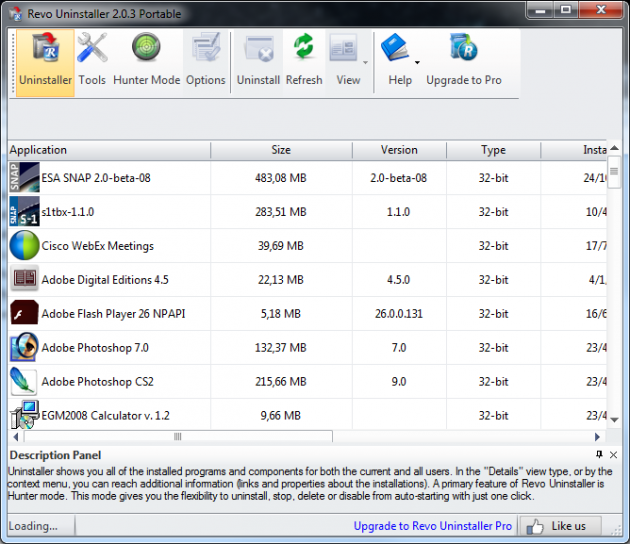
Task: Click the Adobe Photoshop CS2 name
Action: (x=97, y=382)
